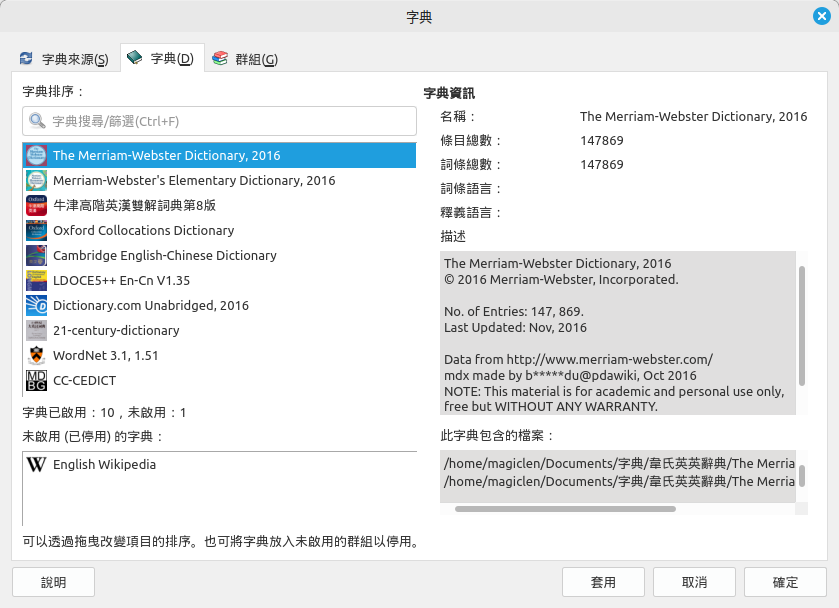Click the stacked books icon on 群組 tab

click(220, 58)
